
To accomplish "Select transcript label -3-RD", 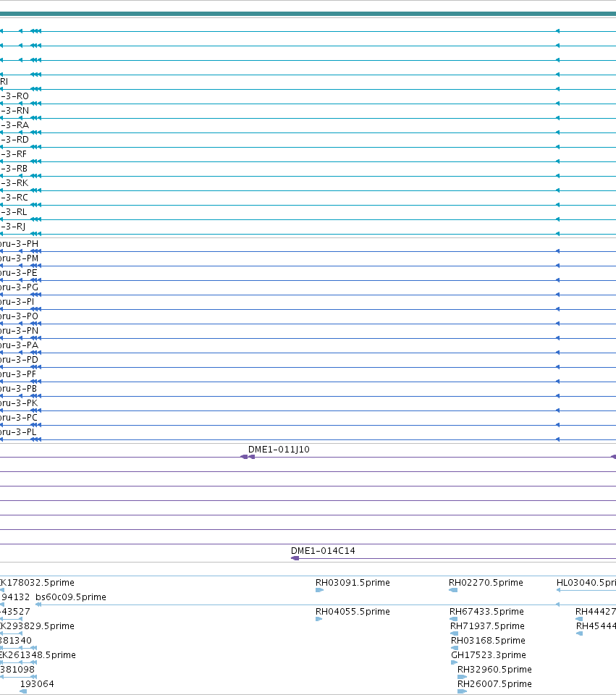I will 14,140.
